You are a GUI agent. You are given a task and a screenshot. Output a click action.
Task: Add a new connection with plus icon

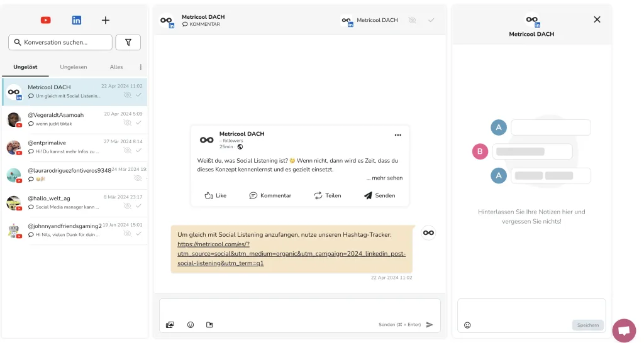106,20
